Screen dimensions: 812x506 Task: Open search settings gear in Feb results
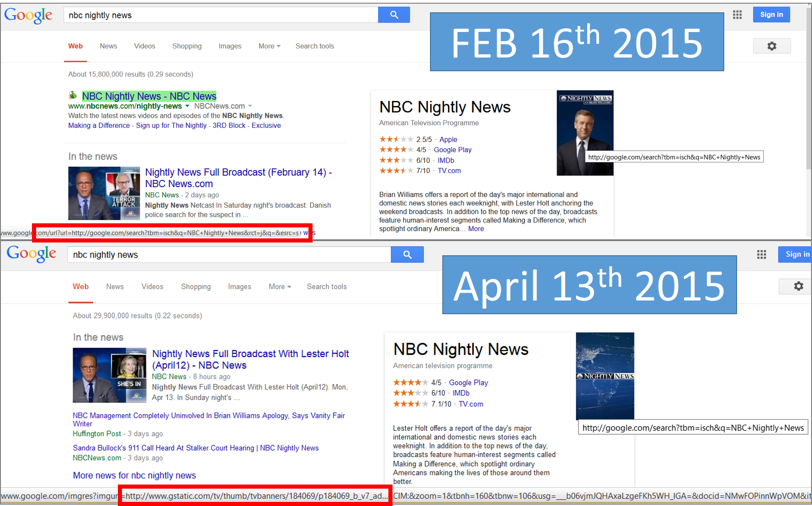tap(771, 46)
